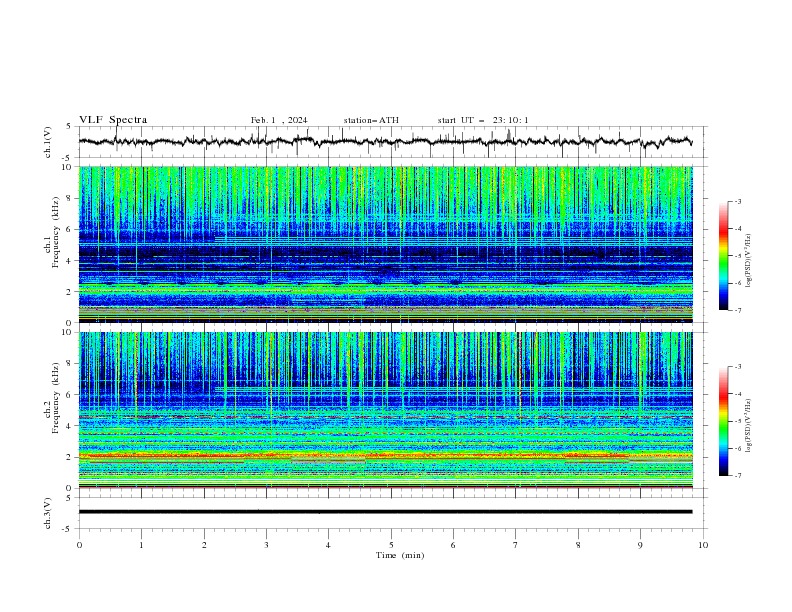Viewport: 792px width, 612px height.
Task: Select the "Feb. 1 , 2024" date label
Action: (x=279, y=120)
